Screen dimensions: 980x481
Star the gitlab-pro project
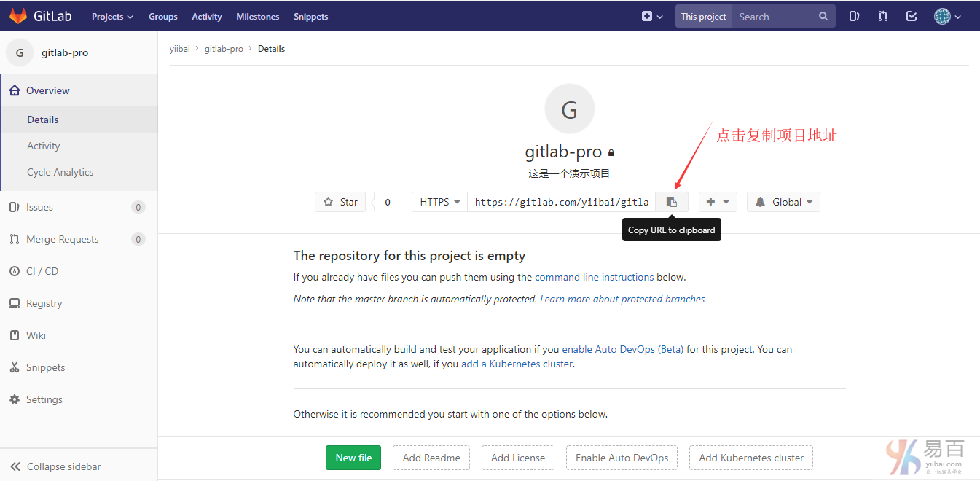tap(341, 202)
